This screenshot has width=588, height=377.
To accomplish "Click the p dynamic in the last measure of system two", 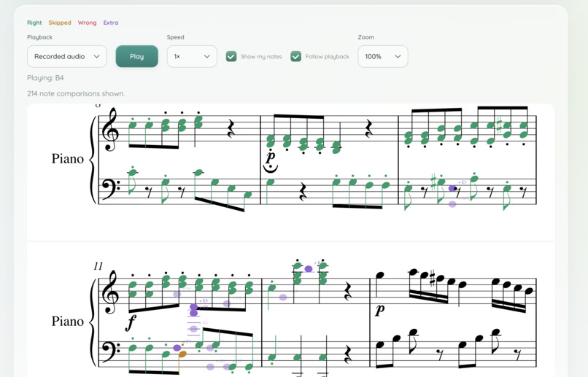I will point(380,309).
